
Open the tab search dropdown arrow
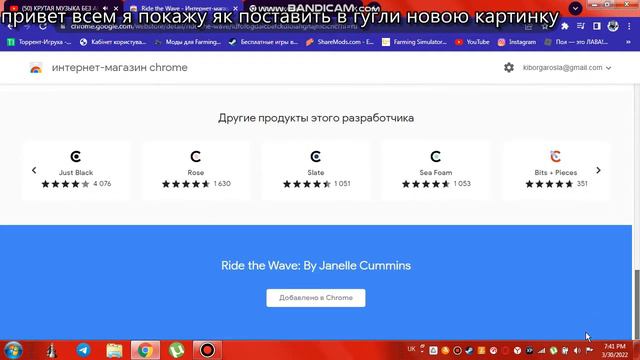[576, 8]
